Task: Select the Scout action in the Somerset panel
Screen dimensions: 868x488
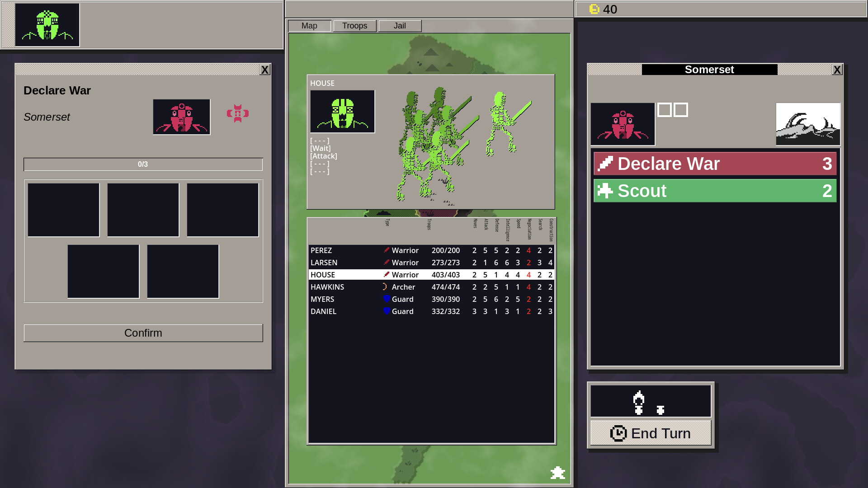Action: (x=714, y=191)
